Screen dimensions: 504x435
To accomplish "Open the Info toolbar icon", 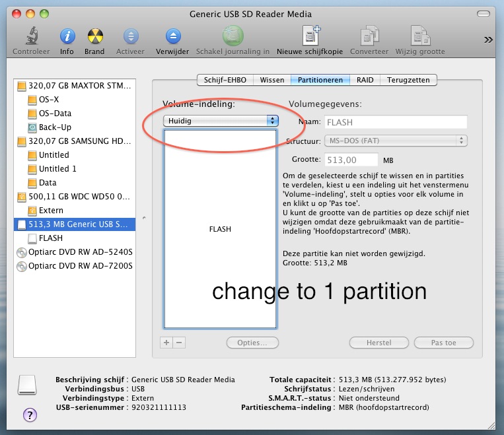I will [x=67, y=36].
